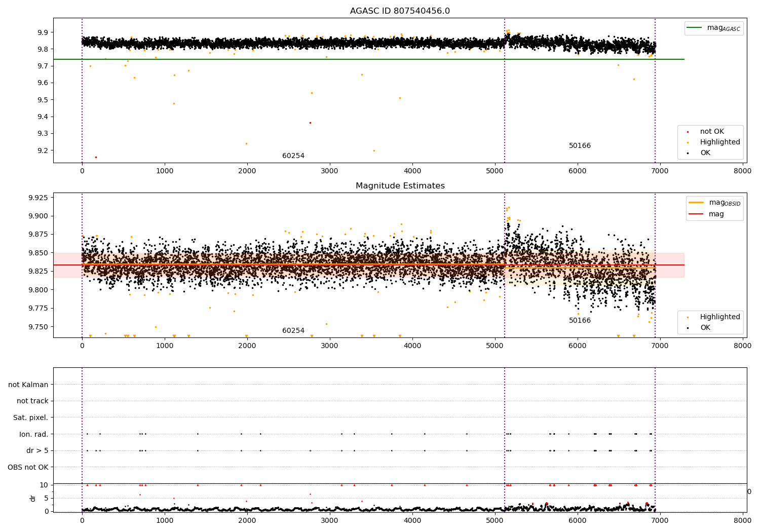
Task: Click the 8000 x-tick under the top plot
Action: (x=743, y=171)
